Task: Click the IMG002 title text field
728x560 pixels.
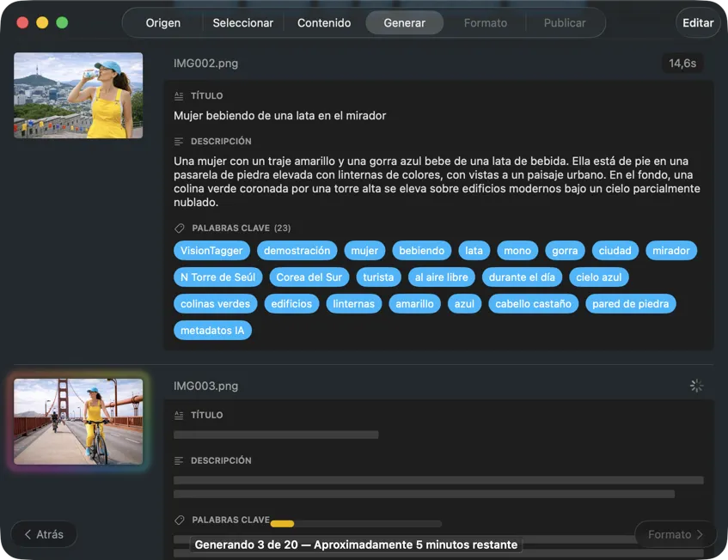Action: [x=280, y=115]
